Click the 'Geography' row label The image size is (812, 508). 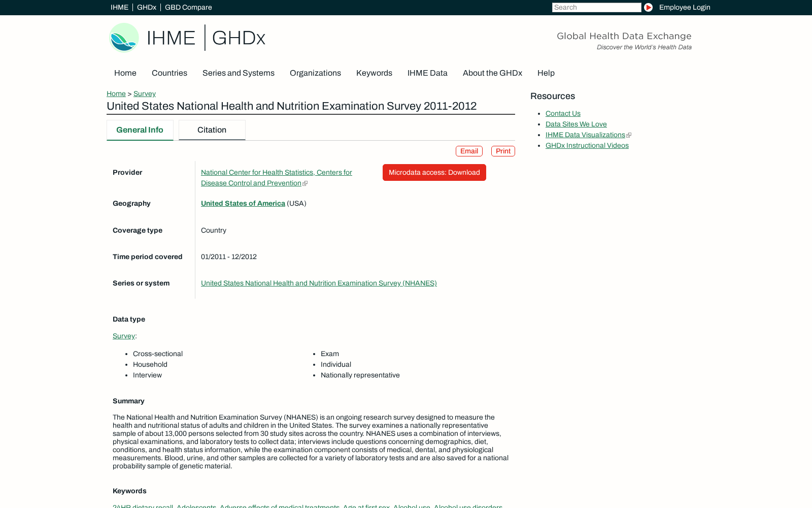(131, 203)
